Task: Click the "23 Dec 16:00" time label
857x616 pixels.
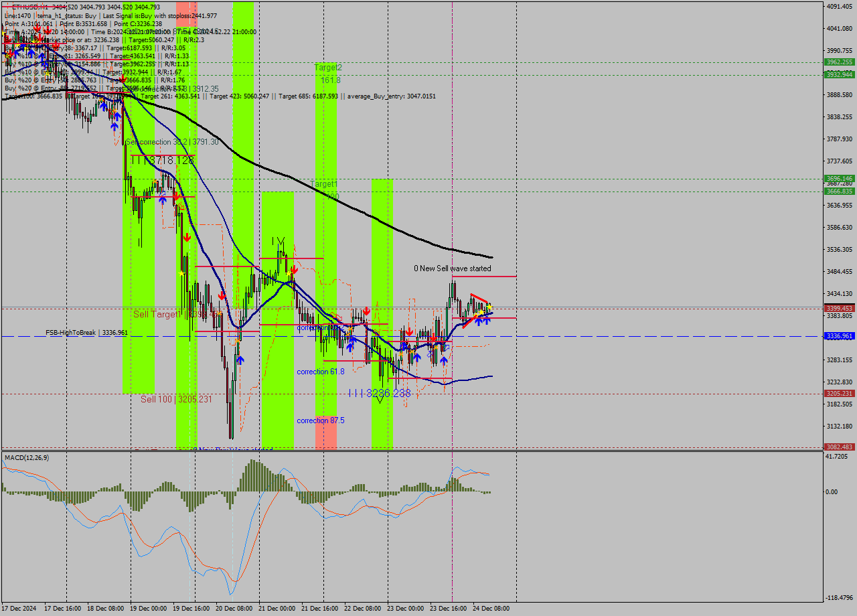Action: [448, 609]
